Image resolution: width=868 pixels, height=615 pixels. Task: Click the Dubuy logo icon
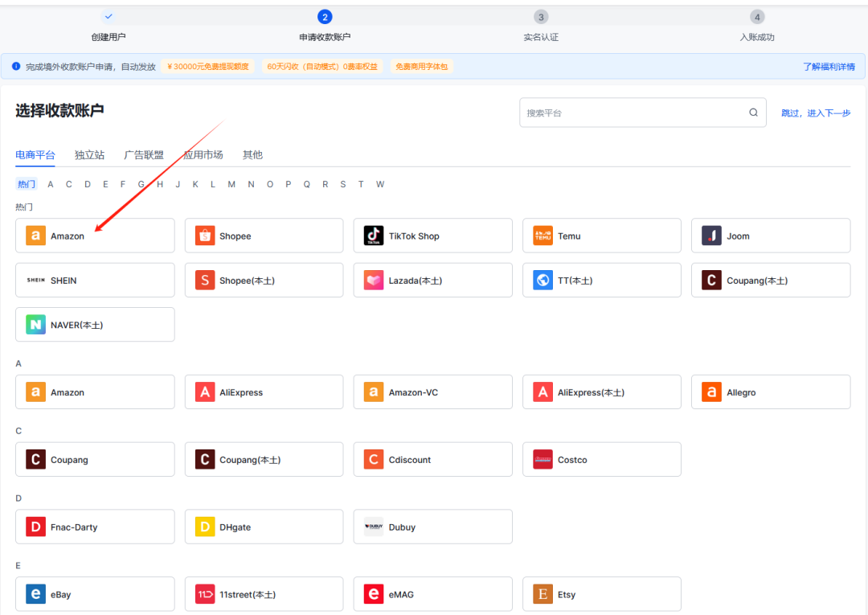(374, 527)
